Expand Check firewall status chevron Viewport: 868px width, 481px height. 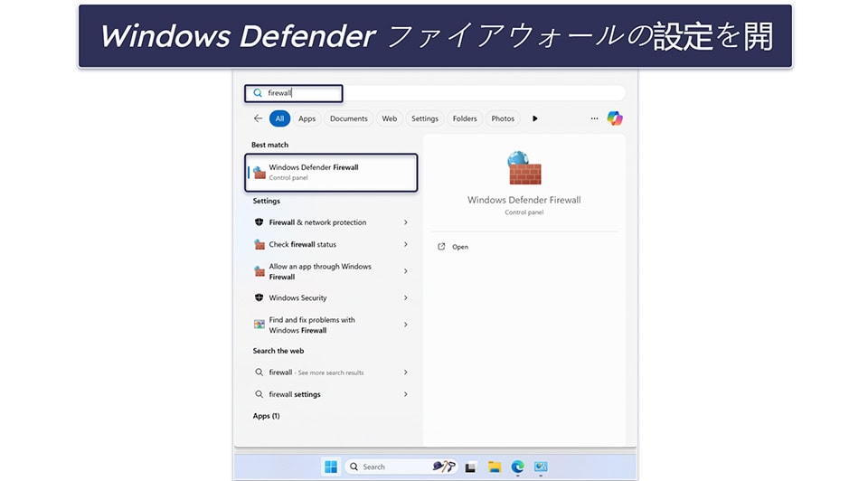(406, 245)
